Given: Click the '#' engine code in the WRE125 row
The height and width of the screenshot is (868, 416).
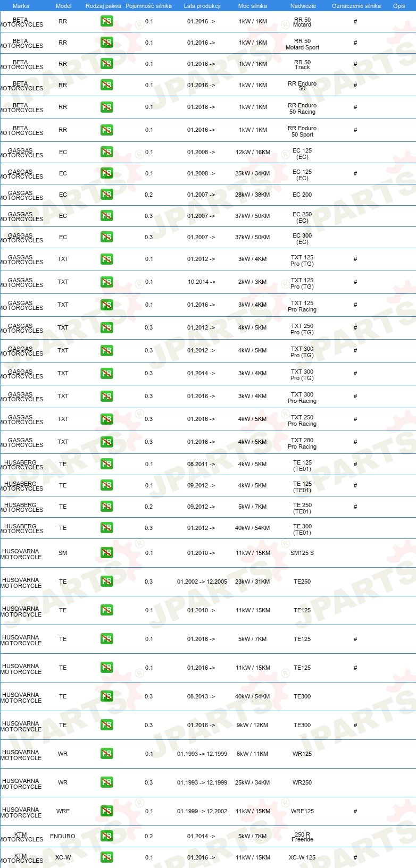Looking at the screenshot, I should [355, 811].
